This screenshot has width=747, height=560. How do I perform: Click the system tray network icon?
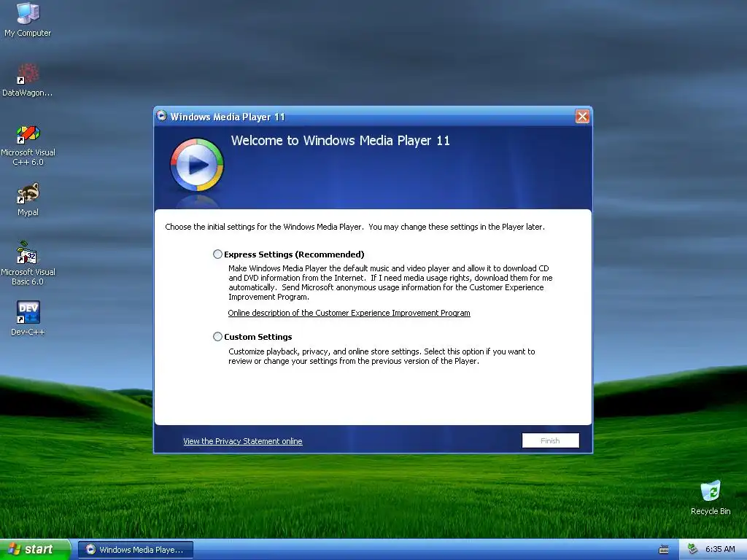[693, 549]
